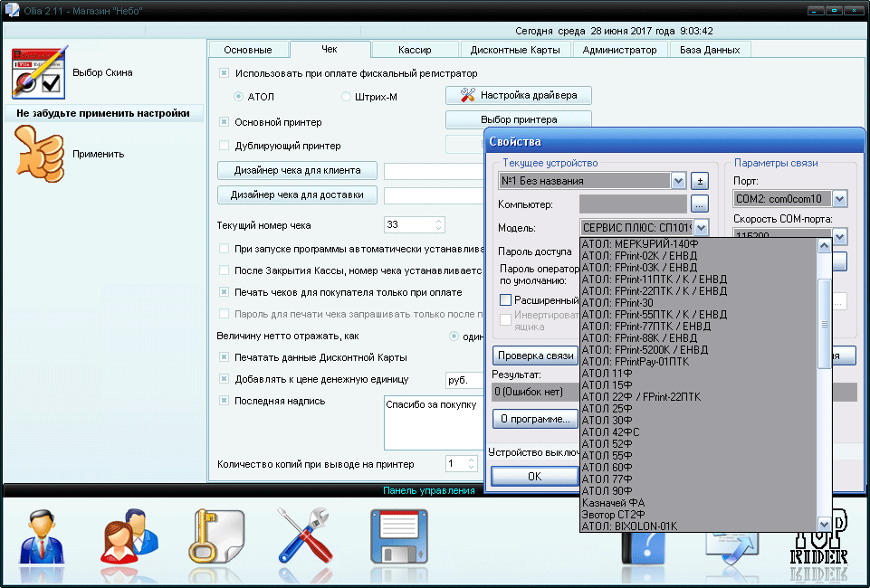Click the ellipsis button next to Компьютер

(700, 204)
